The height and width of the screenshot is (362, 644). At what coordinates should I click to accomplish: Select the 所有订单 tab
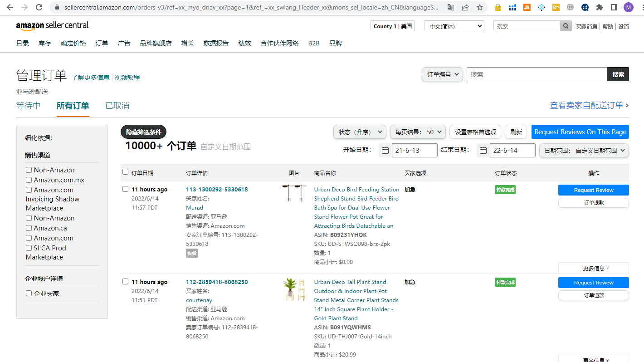point(73,106)
